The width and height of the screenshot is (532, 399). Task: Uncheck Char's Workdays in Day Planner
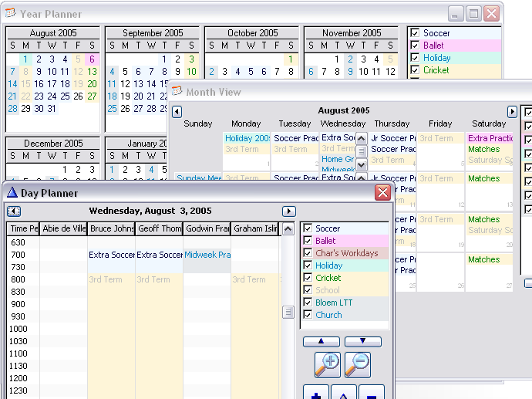pos(308,253)
